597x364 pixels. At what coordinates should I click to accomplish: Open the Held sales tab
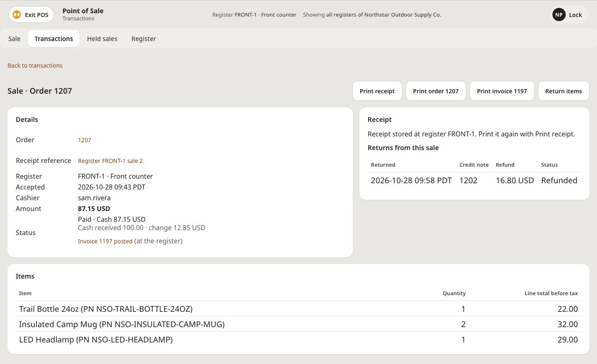(102, 39)
